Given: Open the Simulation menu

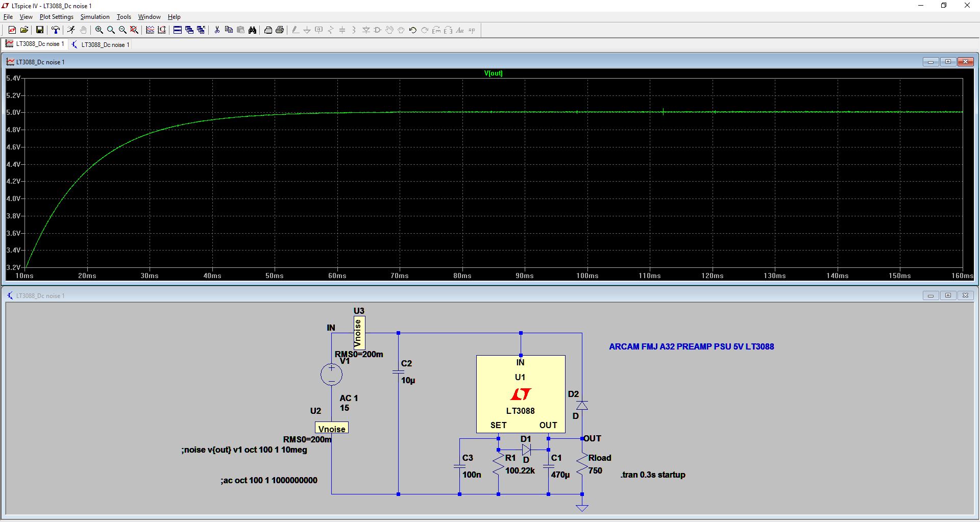Looking at the screenshot, I should pyautogui.click(x=95, y=17).
